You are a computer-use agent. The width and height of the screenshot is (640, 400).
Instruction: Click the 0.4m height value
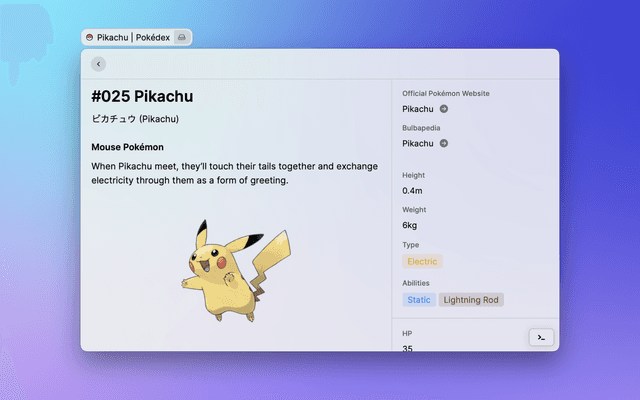[x=412, y=190]
